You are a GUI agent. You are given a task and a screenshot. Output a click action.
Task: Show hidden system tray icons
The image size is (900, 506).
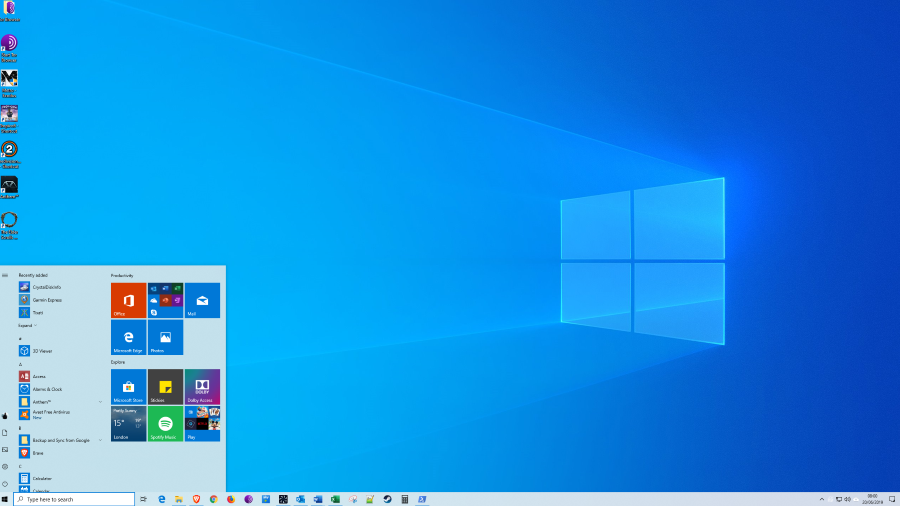821,500
